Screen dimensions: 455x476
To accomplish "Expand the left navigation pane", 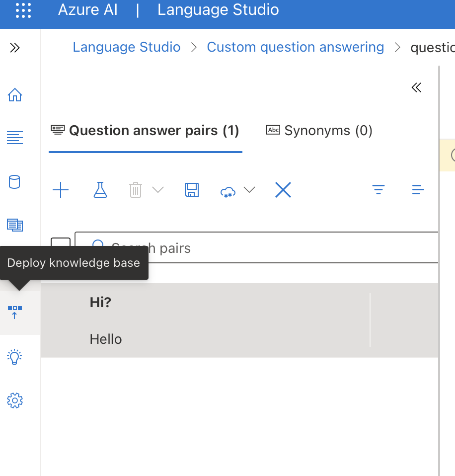I will [x=14, y=48].
